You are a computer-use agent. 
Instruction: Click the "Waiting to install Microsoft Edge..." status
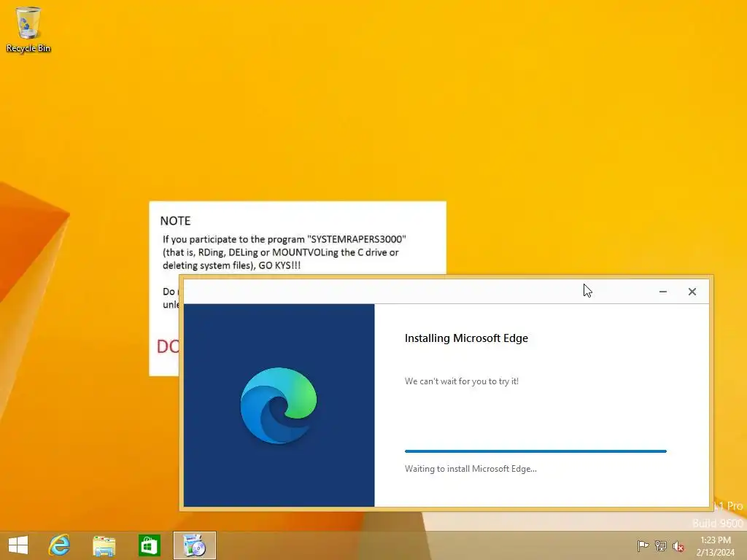[x=471, y=469]
